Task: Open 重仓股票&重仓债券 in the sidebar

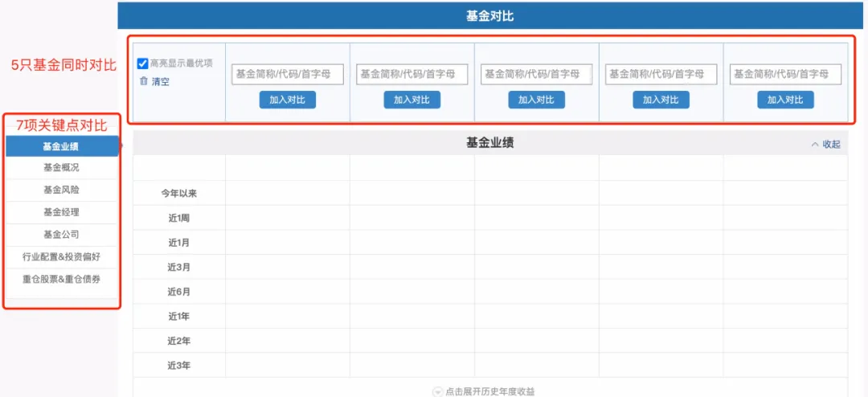Action: pyautogui.click(x=62, y=280)
